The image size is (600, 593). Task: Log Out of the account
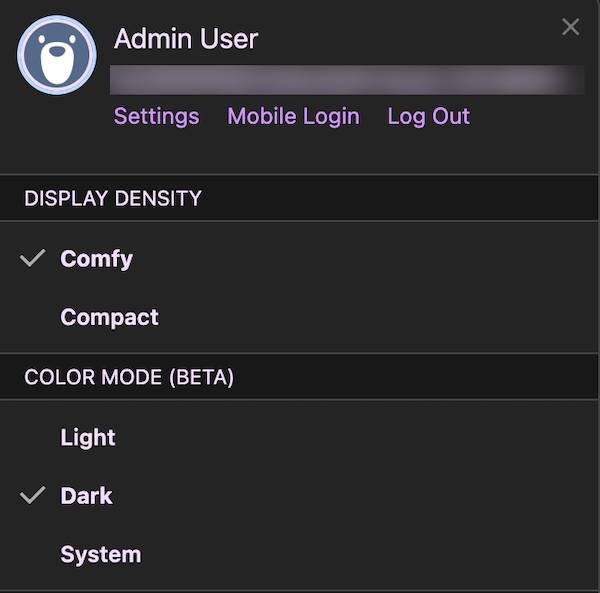pyautogui.click(x=429, y=116)
